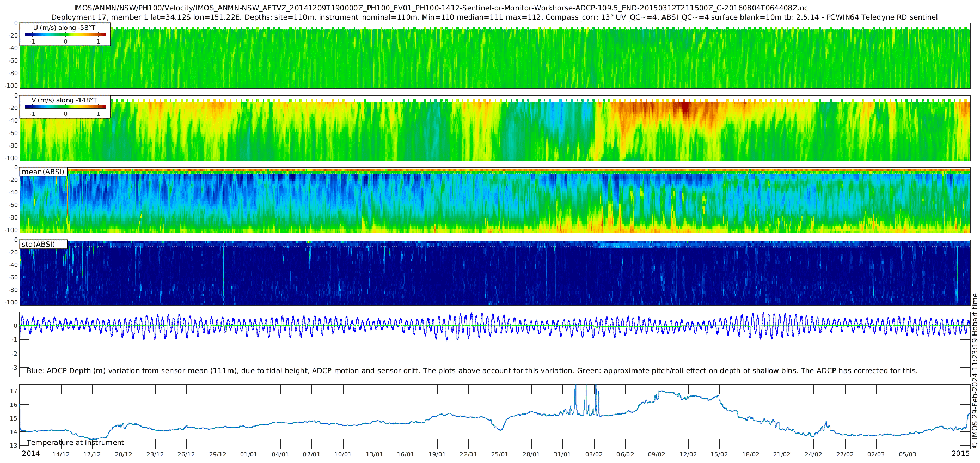Click the V velocity colorbar legend

click(65, 107)
